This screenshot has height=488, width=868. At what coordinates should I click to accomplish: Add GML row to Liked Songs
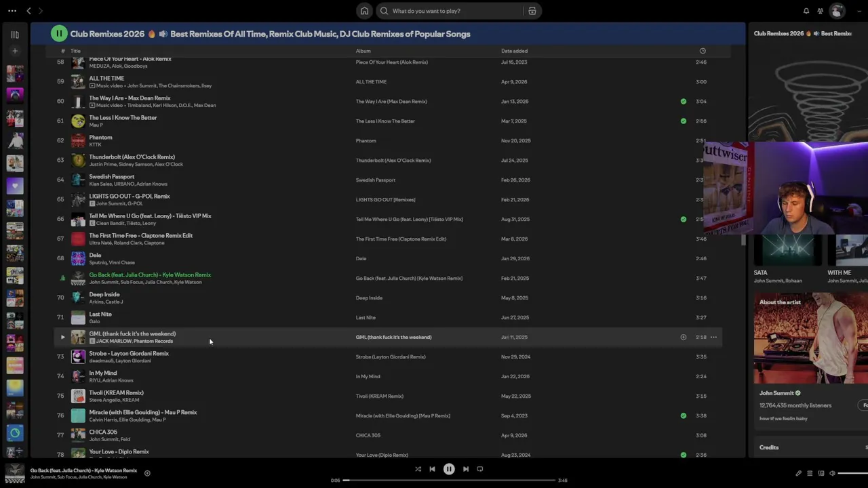[x=684, y=337]
